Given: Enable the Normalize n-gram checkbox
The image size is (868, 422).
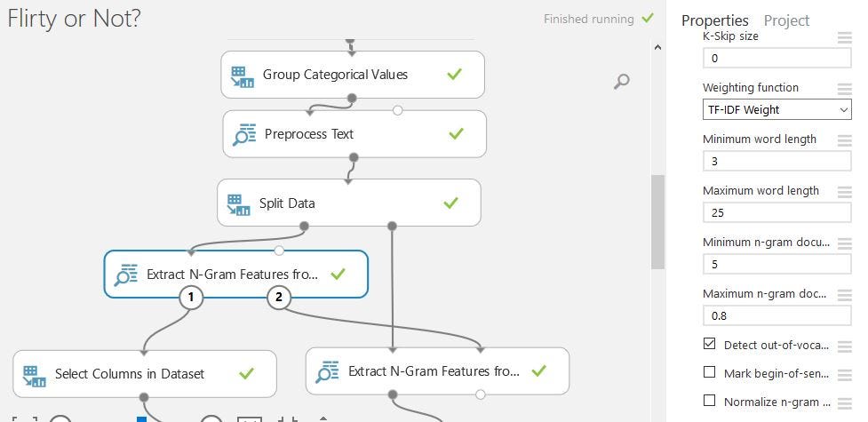Looking at the screenshot, I should tap(709, 401).
